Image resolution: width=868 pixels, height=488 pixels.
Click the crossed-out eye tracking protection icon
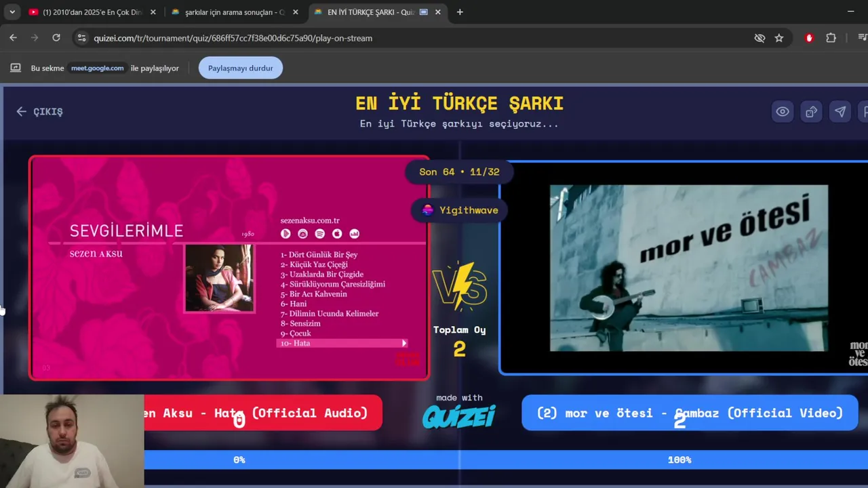(x=759, y=38)
